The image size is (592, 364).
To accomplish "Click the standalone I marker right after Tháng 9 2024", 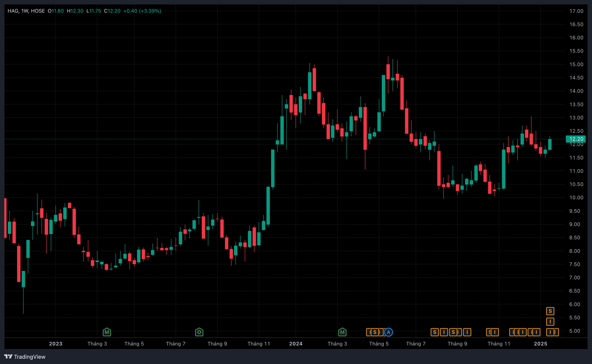I will coord(467,332).
